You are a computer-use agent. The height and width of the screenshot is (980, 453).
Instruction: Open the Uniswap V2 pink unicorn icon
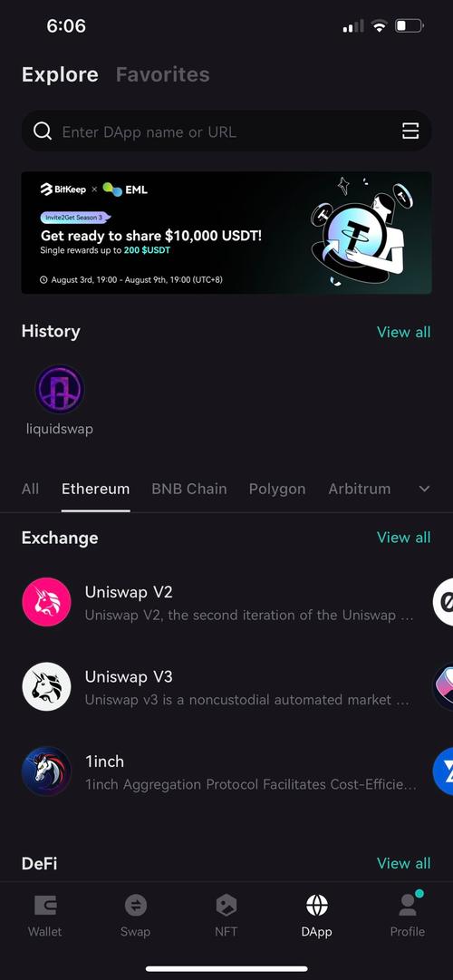[x=47, y=602]
